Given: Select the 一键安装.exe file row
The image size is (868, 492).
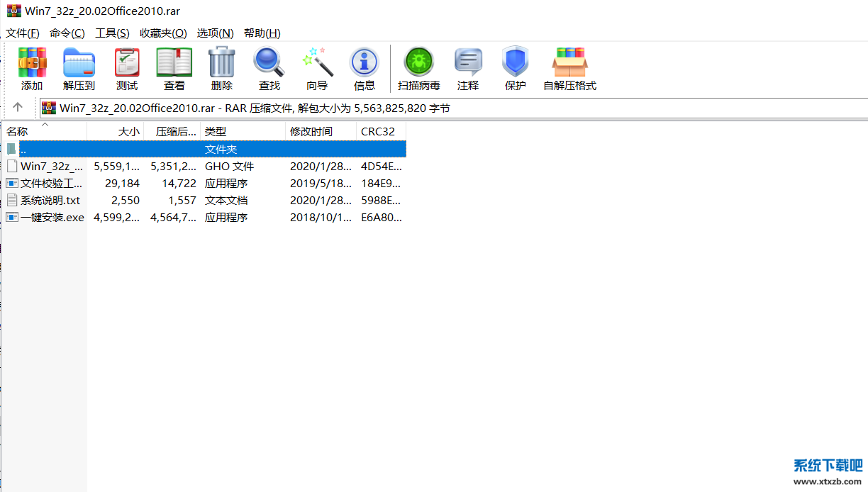Looking at the screenshot, I should tap(45, 217).
